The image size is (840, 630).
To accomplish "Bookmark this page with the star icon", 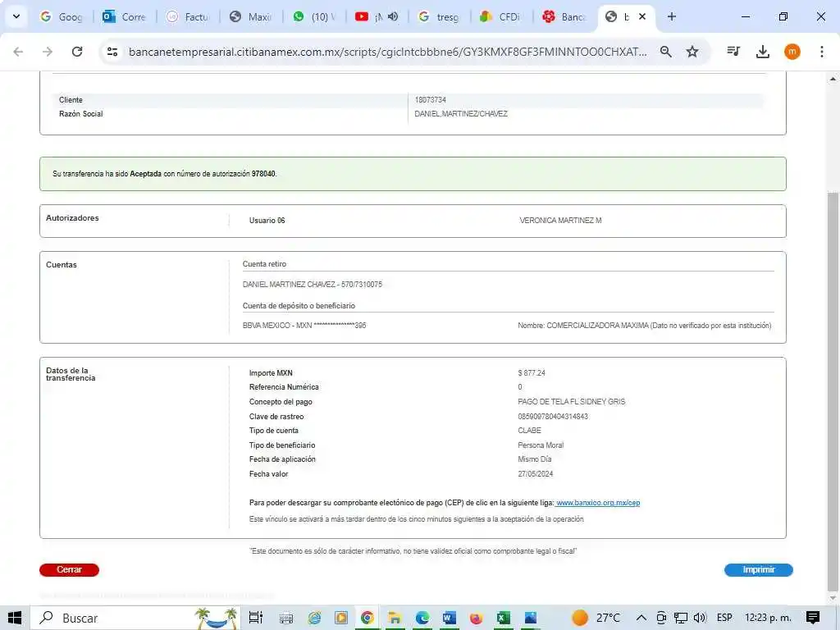I will tap(692, 52).
